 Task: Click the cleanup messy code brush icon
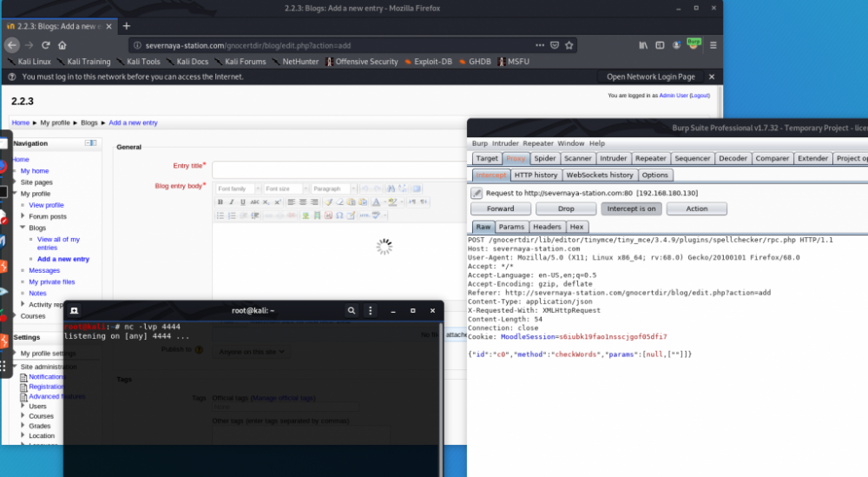tap(329, 202)
